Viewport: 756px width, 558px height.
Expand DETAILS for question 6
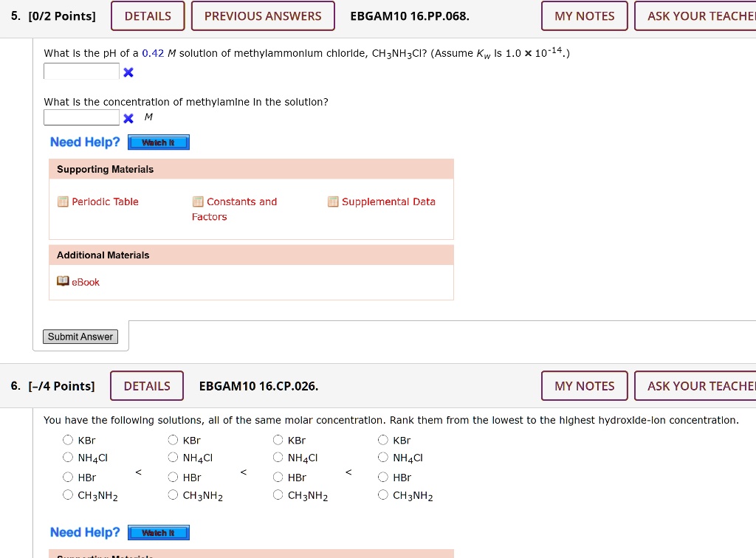point(147,386)
